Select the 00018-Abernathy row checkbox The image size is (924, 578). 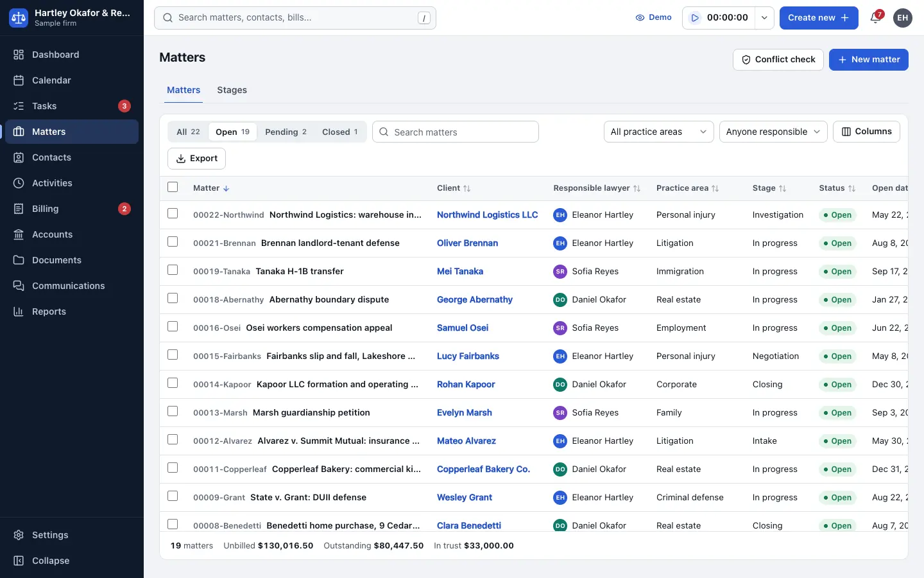(x=173, y=298)
